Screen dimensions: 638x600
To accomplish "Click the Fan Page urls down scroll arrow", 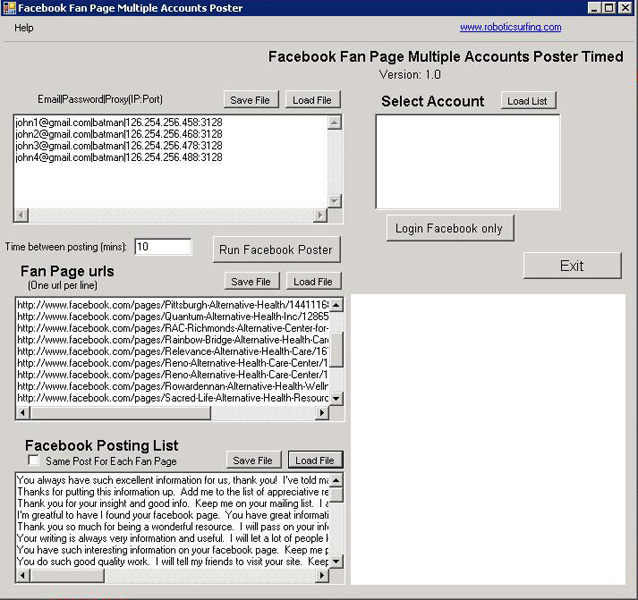I will point(336,398).
